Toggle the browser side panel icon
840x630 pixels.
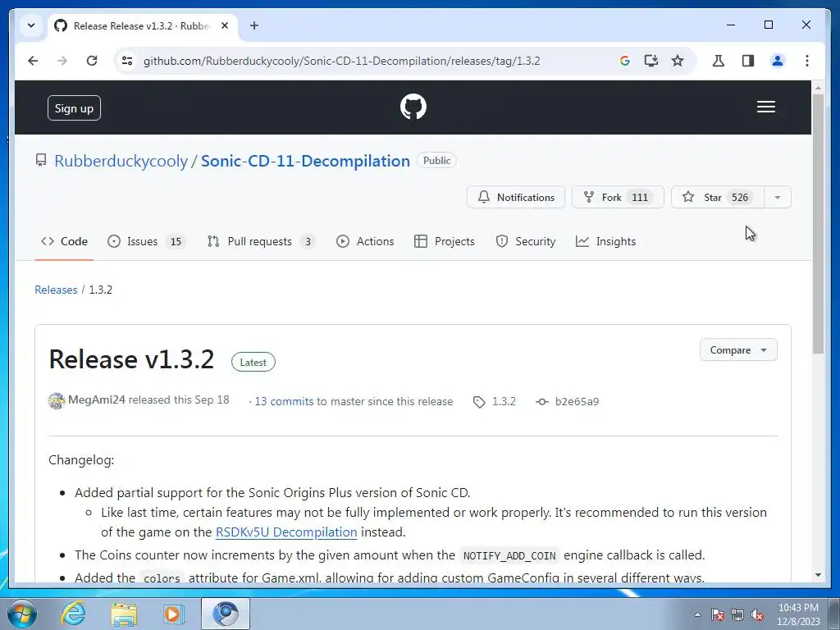pos(748,61)
